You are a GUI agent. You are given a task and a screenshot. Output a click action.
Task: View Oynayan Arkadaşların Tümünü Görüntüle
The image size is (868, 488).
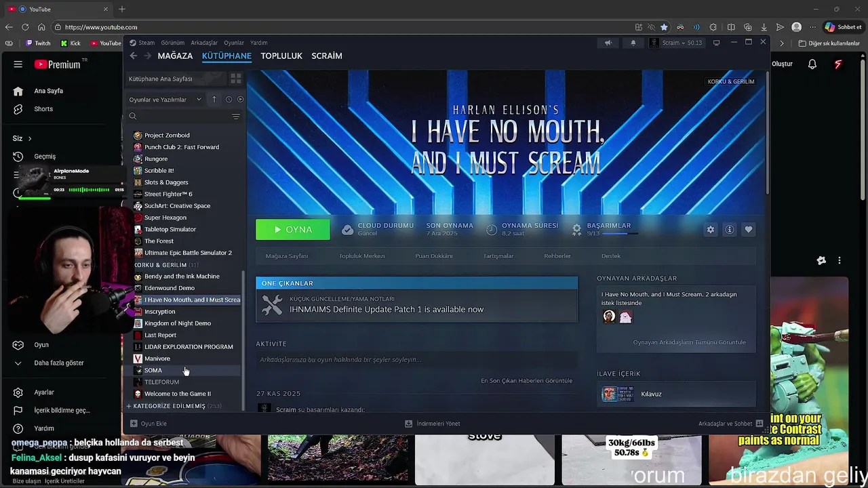[689, 342]
